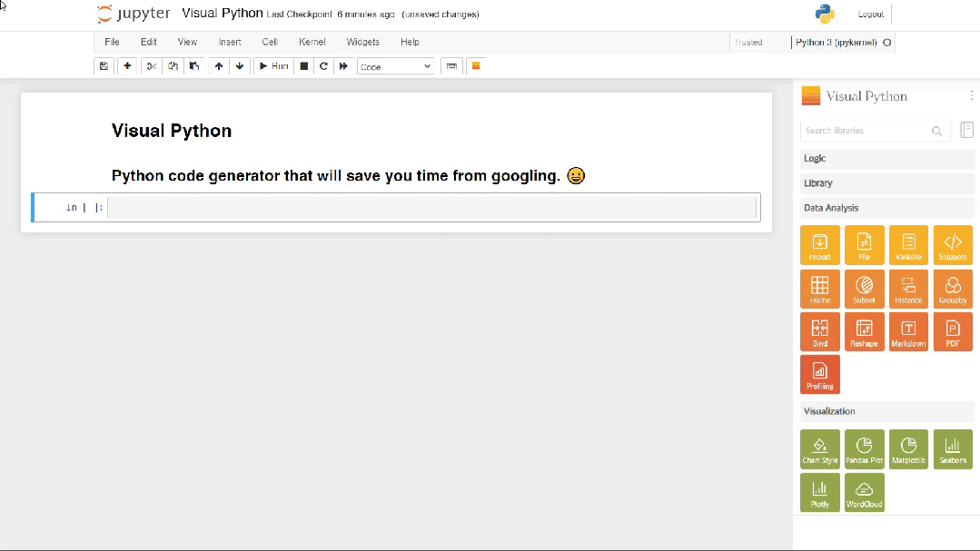This screenshot has height=551, width=980.
Task: Open the Frame tool
Action: pos(820,289)
